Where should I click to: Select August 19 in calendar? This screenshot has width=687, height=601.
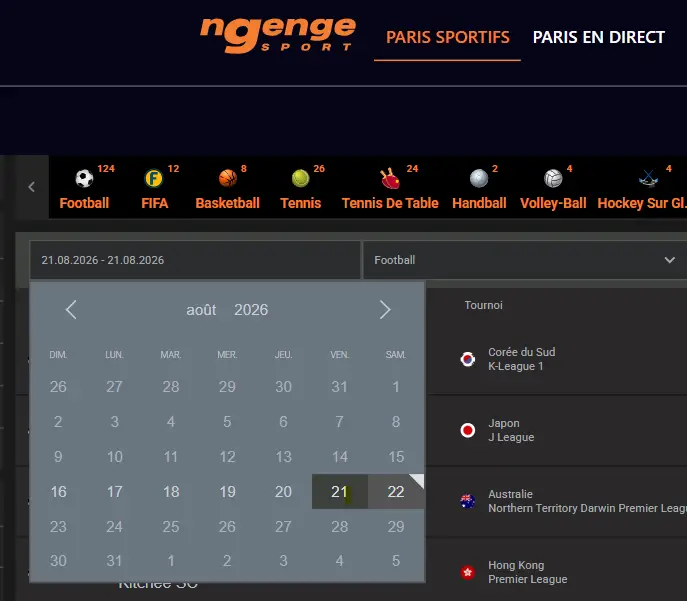tap(227, 491)
